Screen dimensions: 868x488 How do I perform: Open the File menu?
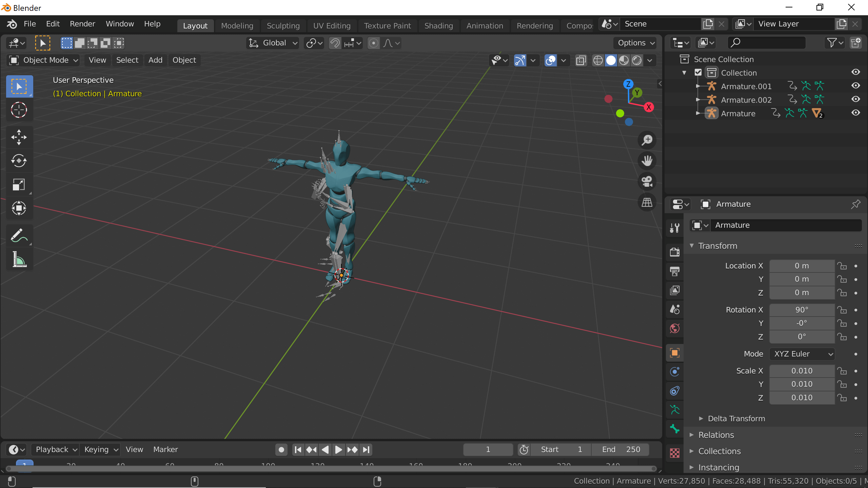[30, 24]
